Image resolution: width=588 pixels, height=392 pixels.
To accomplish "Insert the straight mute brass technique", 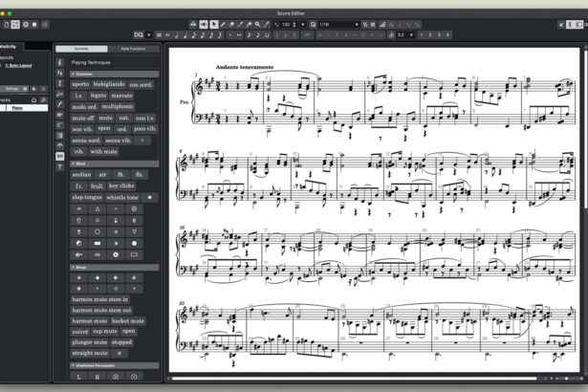I will pos(90,354).
